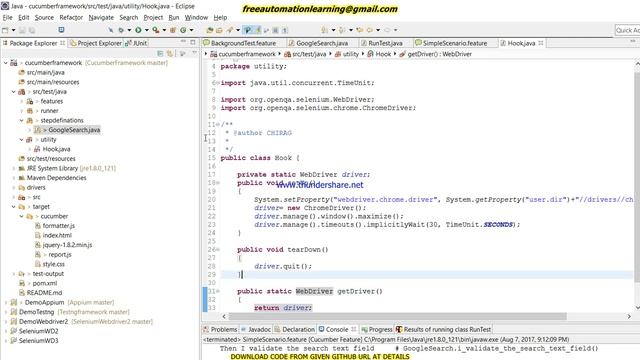This screenshot has height=360, width=640.
Task: Collapse the src/test/java folder
Action: (x=13, y=92)
